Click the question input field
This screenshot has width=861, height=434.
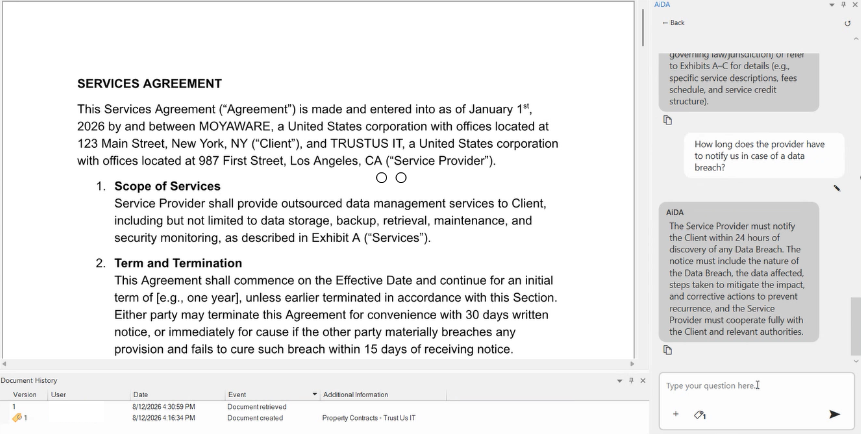coord(758,386)
